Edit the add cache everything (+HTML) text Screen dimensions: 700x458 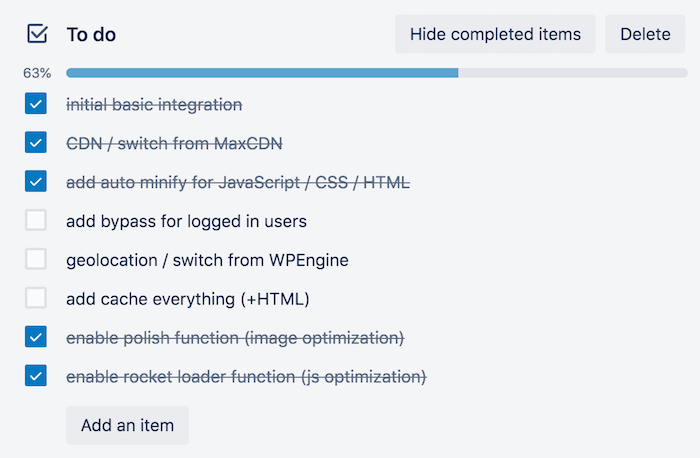pyautogui.click(x=188, y=298)
